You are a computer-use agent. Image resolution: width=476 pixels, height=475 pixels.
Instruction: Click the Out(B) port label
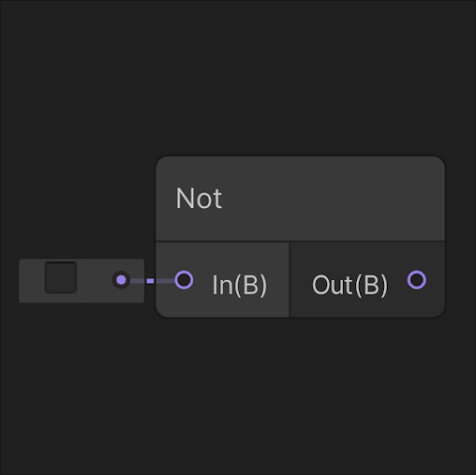tap(350, 285)
